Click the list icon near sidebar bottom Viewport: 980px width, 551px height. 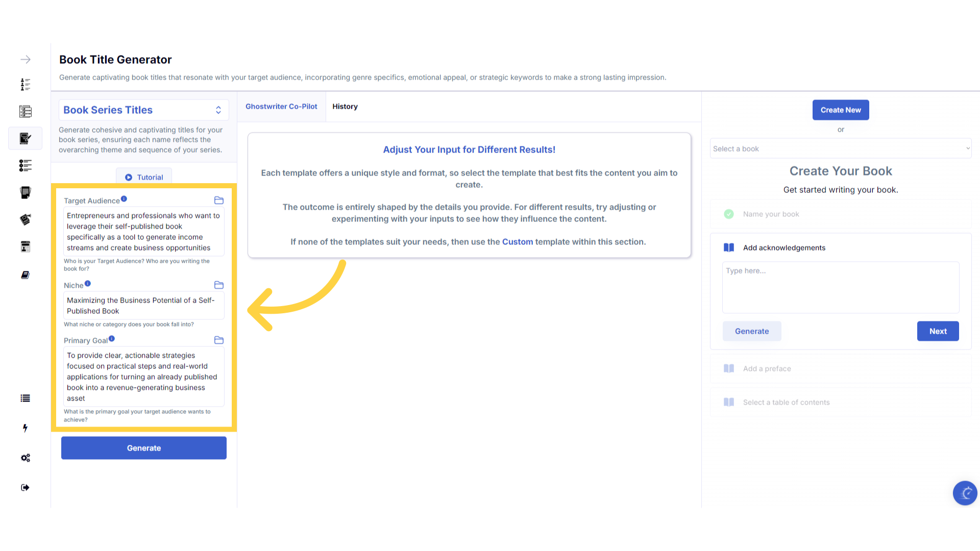coord(26,398)
